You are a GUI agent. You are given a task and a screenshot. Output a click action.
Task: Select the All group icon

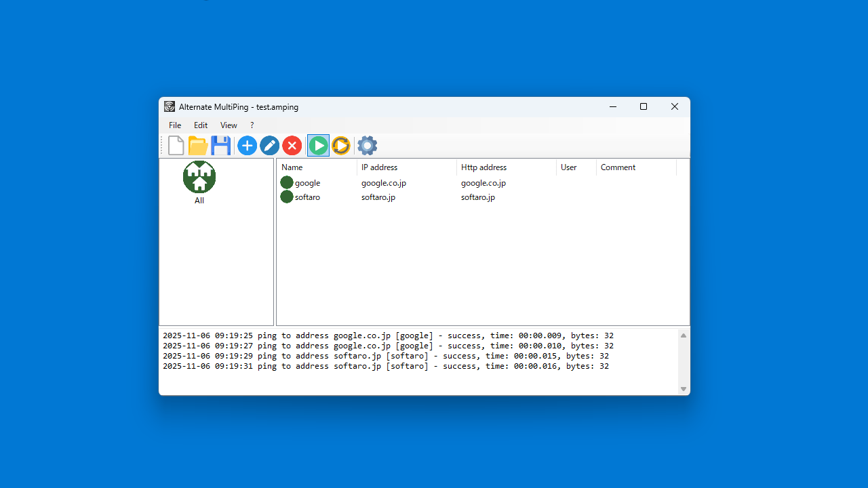coord(199,178)
